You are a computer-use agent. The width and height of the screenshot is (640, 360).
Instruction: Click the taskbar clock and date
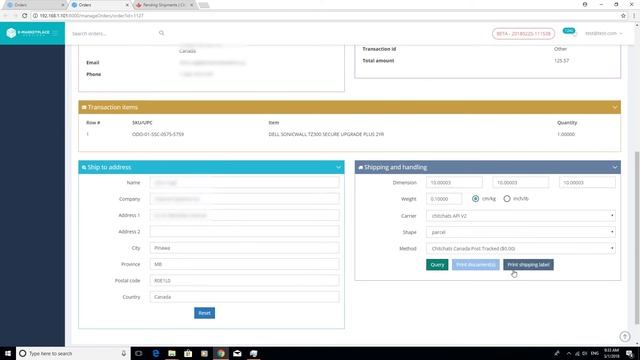click(611, 353)
